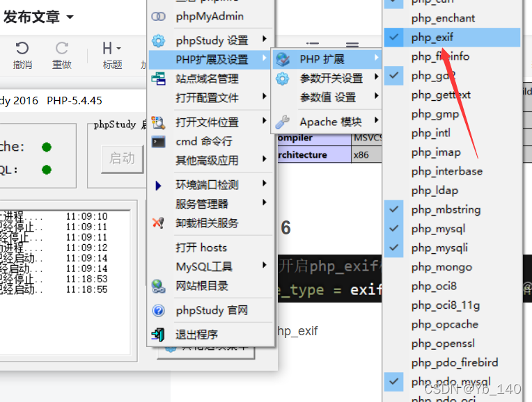Expand the 服务管理器 submenu arrow
The width and height of the screenshot is (532, 402).
click(265, 202)
